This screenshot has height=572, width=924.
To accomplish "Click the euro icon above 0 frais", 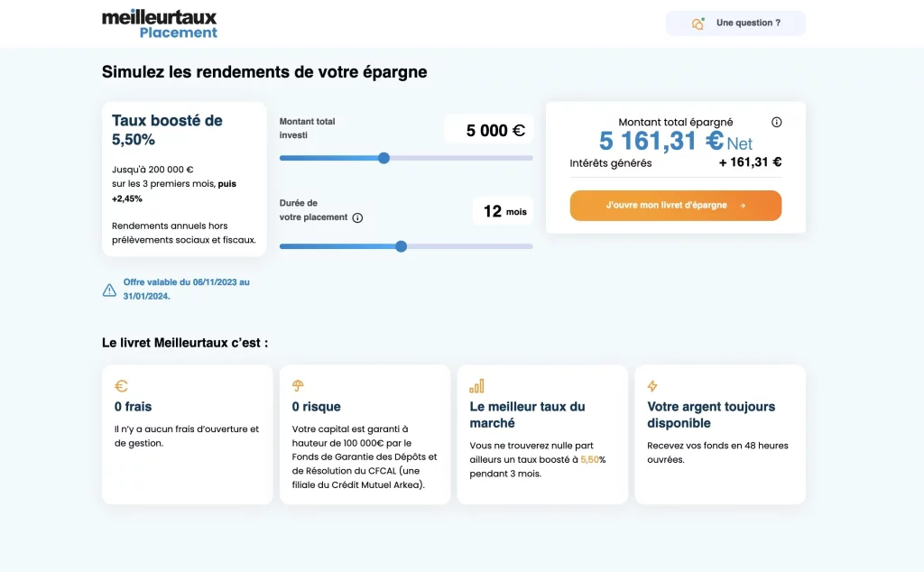I will [121, 386].
